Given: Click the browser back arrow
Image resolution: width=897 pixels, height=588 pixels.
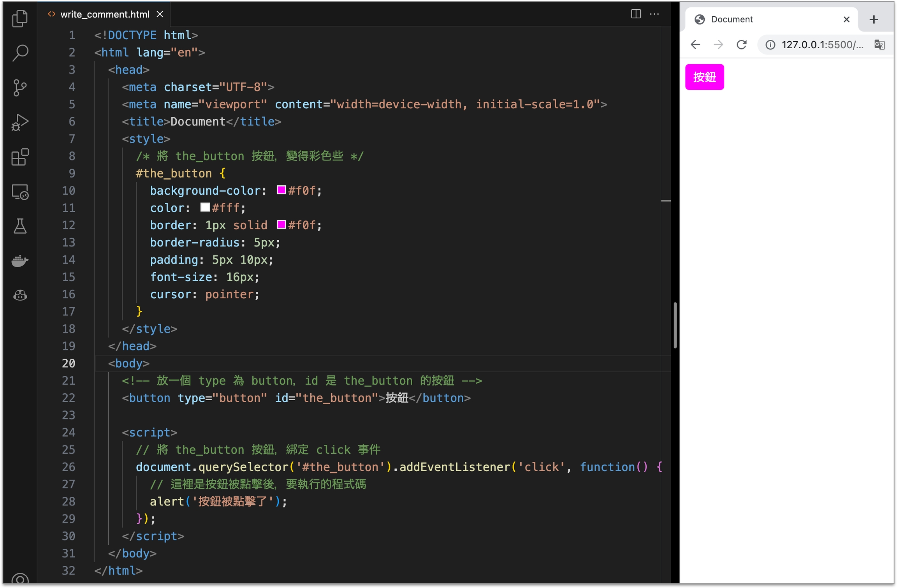Looking at the screenshot, I should (695, 45).
